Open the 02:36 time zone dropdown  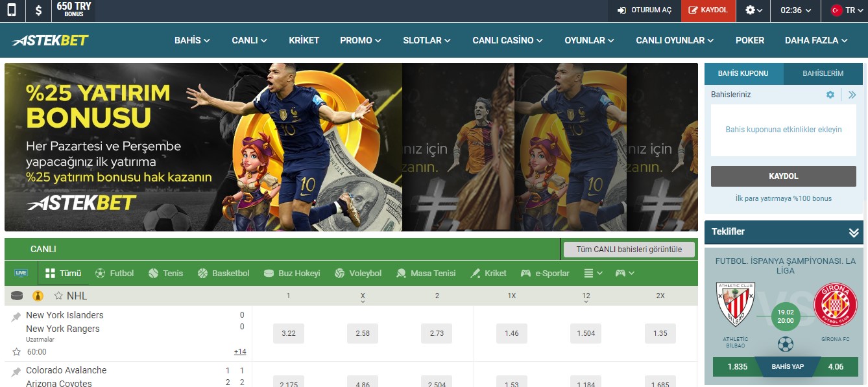click(x=796, y=10)
